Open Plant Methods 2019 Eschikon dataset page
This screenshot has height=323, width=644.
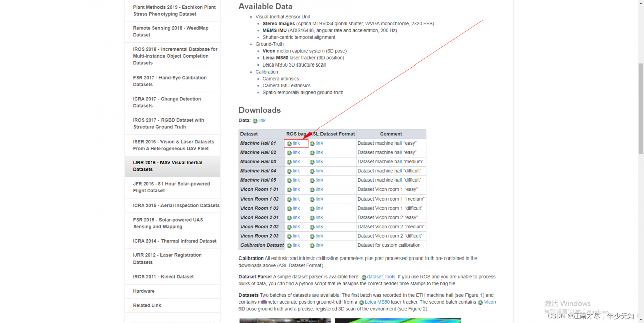[173, 11]
